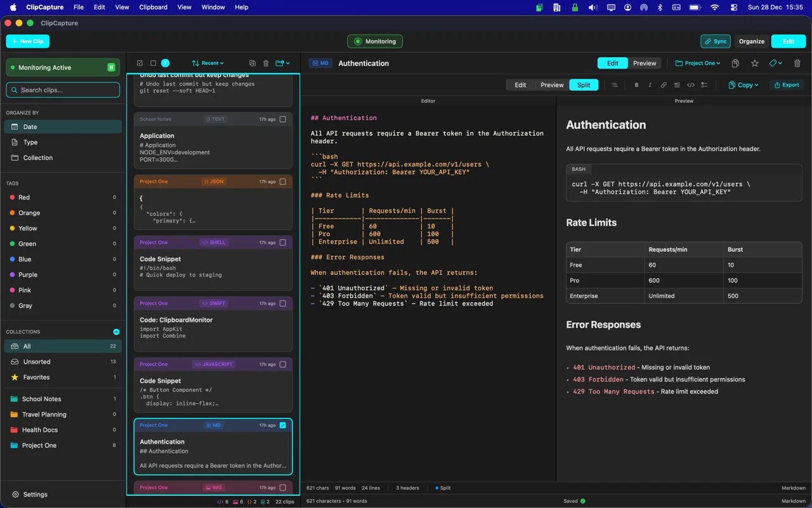Enable Split view mode in the editor

[584, 84]
